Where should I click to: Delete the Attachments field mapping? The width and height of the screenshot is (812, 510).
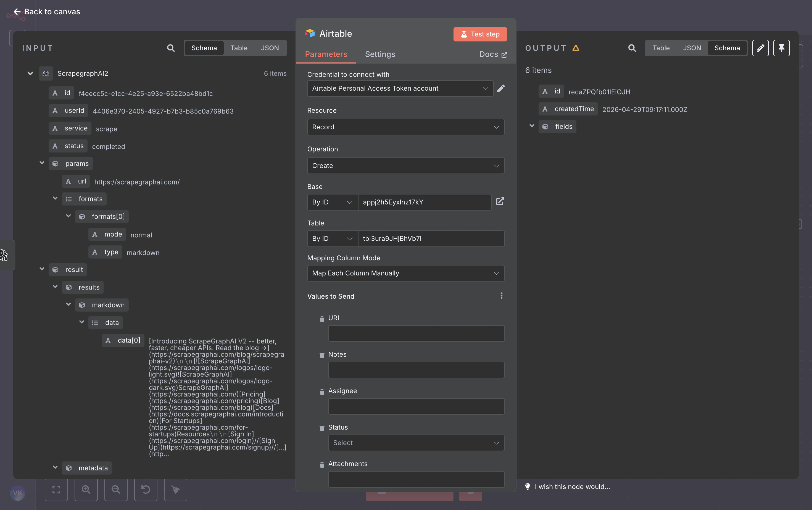pos(322,464)
